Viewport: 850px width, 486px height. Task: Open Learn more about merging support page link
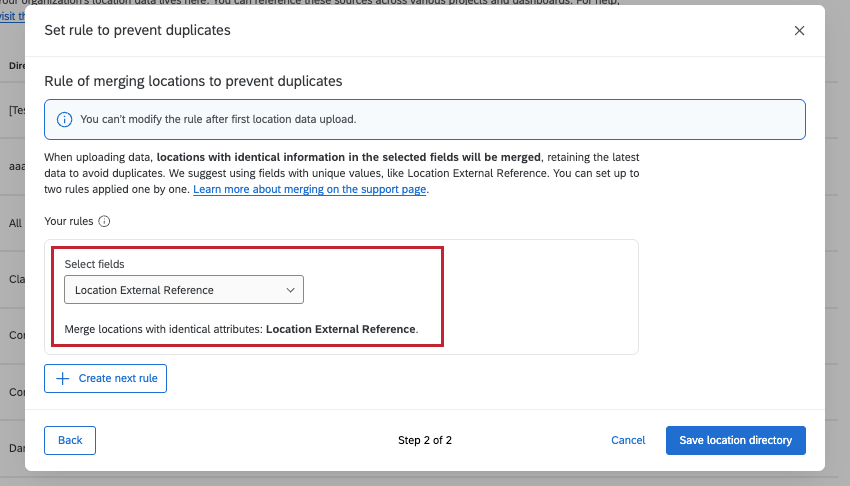[x=310, y=189]
